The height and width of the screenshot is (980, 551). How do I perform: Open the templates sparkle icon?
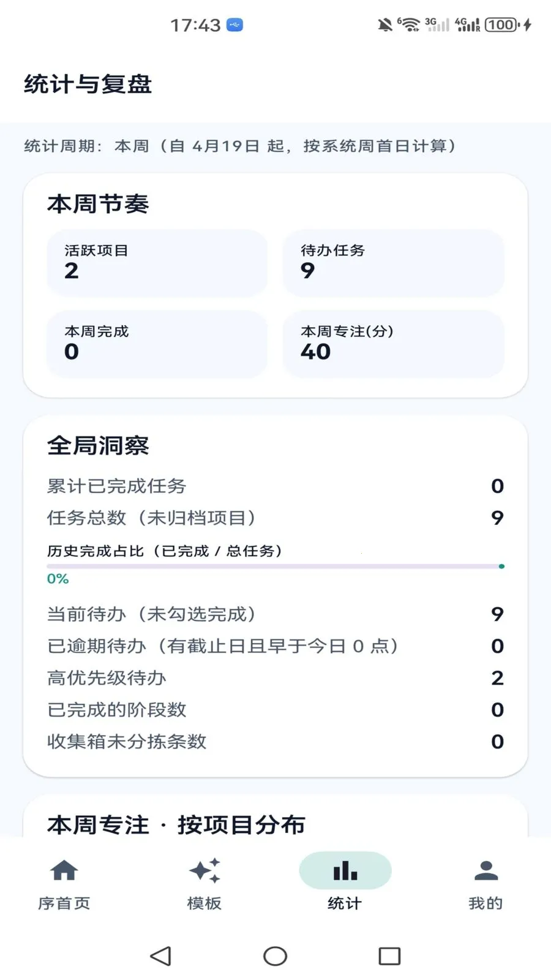[x=204, y=870]
